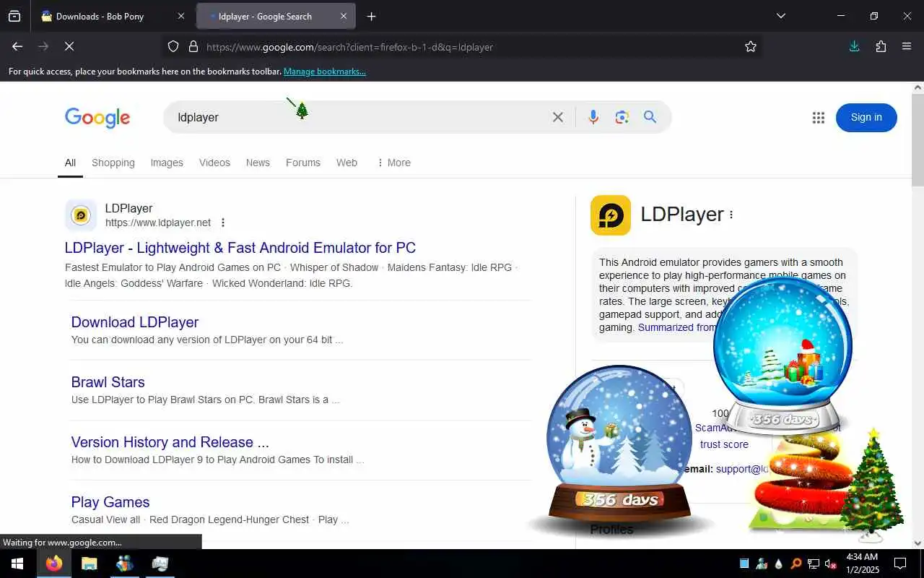Switch to Shopping results tab

coord(113,163)
